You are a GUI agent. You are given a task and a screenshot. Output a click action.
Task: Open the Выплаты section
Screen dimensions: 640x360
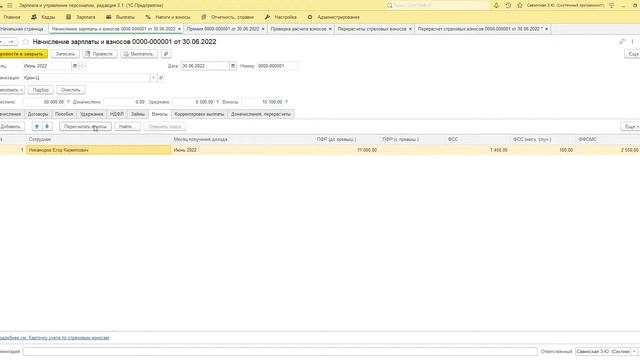pyautogui.click(x=120, y=17)
